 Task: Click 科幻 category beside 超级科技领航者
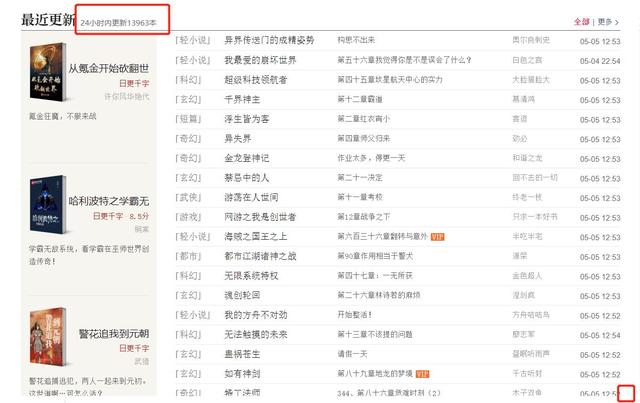pyautogui.click(x=188, y=80)
